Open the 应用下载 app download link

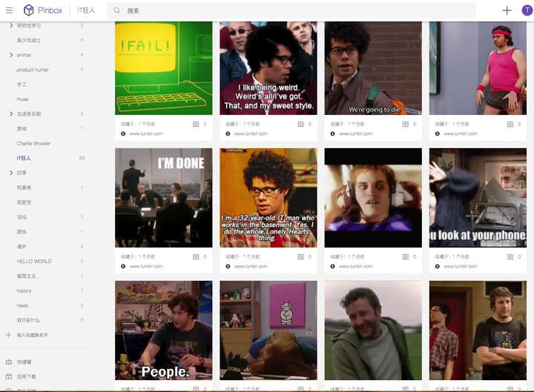coord(27,376)
